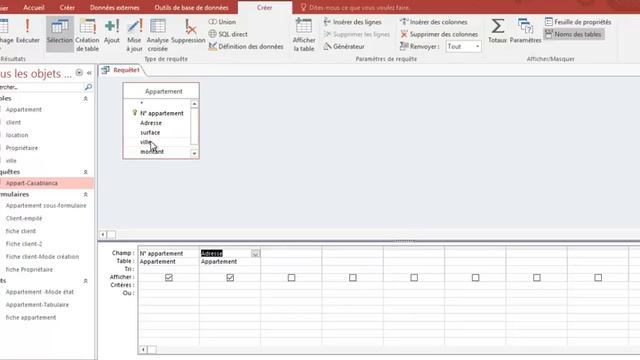Run the query with Exécuter
The height and width of the screenshot is (360, 640).
pyautogui.click(x=28, y=32)
